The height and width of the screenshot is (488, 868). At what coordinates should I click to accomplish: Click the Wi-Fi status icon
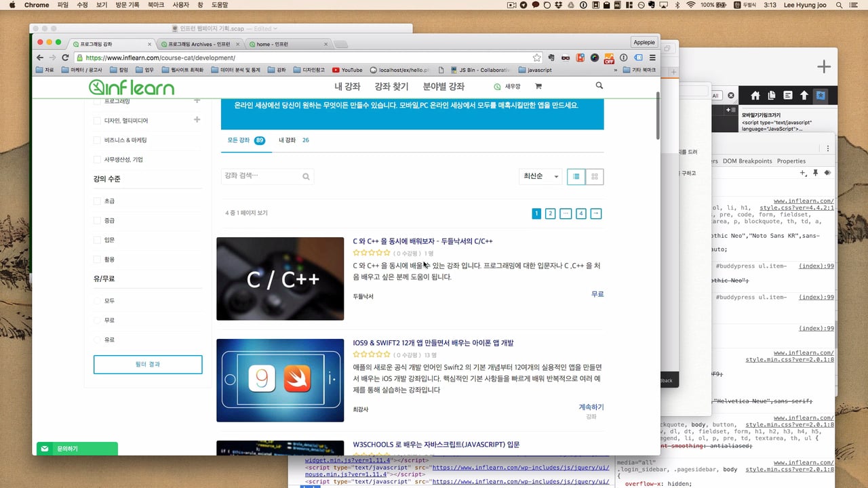tap(691, 5)
